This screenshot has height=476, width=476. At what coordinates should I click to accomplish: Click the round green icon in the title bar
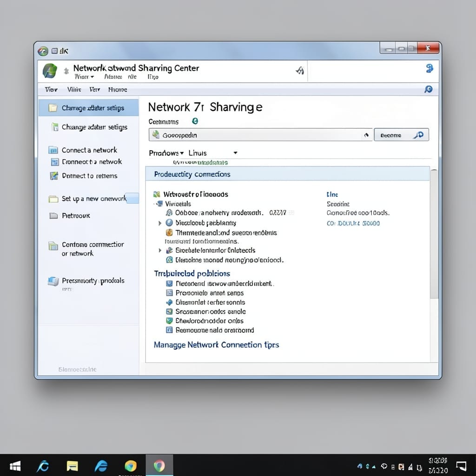coord(43,51)
